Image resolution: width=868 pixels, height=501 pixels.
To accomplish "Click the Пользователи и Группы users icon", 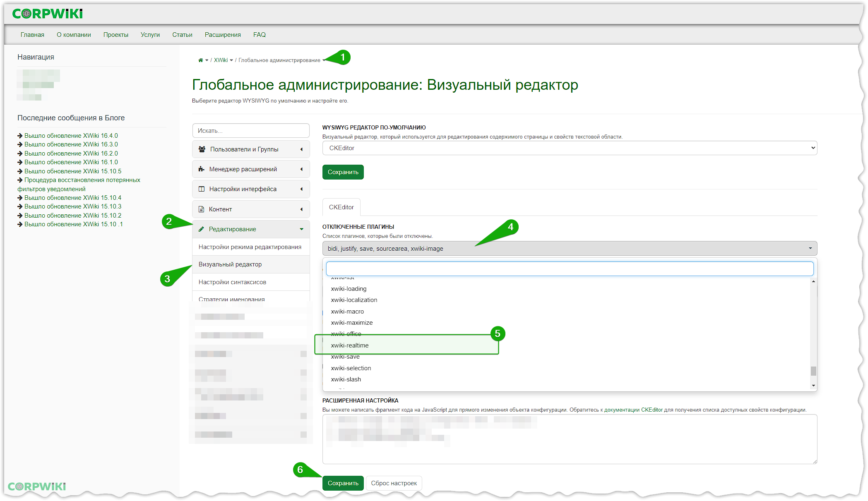I will [x=202, y=149].
